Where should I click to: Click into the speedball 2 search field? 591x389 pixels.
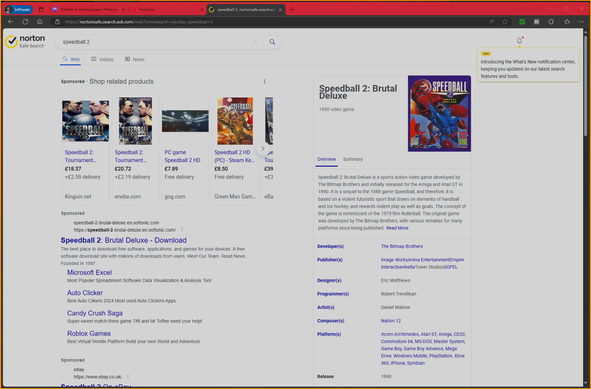coord(155,42)
